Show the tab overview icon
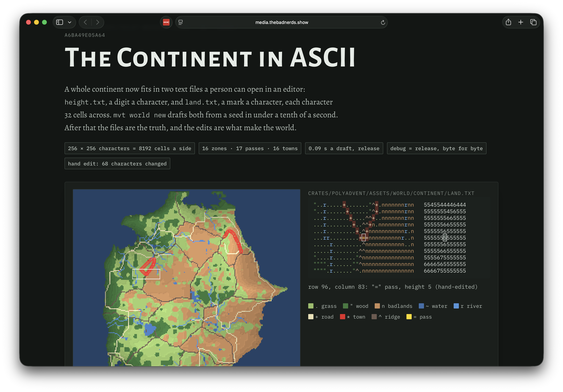 point(533,22)
